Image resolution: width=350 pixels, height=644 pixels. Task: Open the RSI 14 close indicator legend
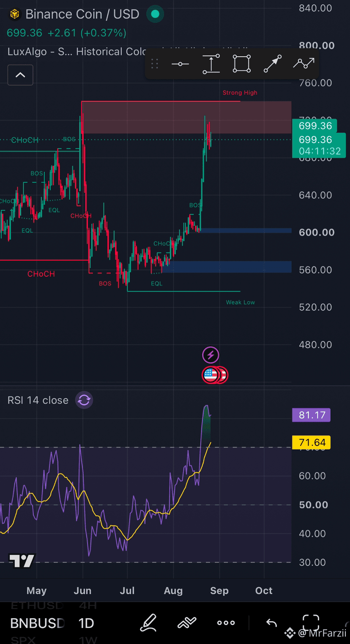(38, 400)
